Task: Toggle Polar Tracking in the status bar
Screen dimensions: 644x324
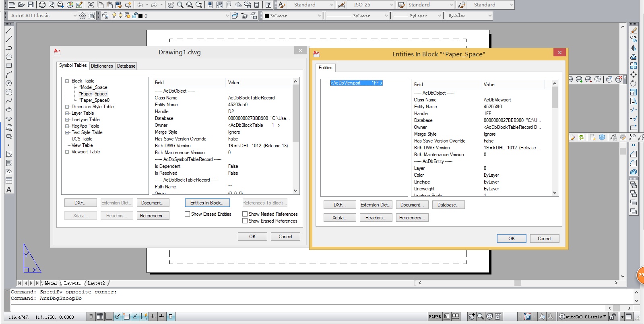Action: [118, 316]
